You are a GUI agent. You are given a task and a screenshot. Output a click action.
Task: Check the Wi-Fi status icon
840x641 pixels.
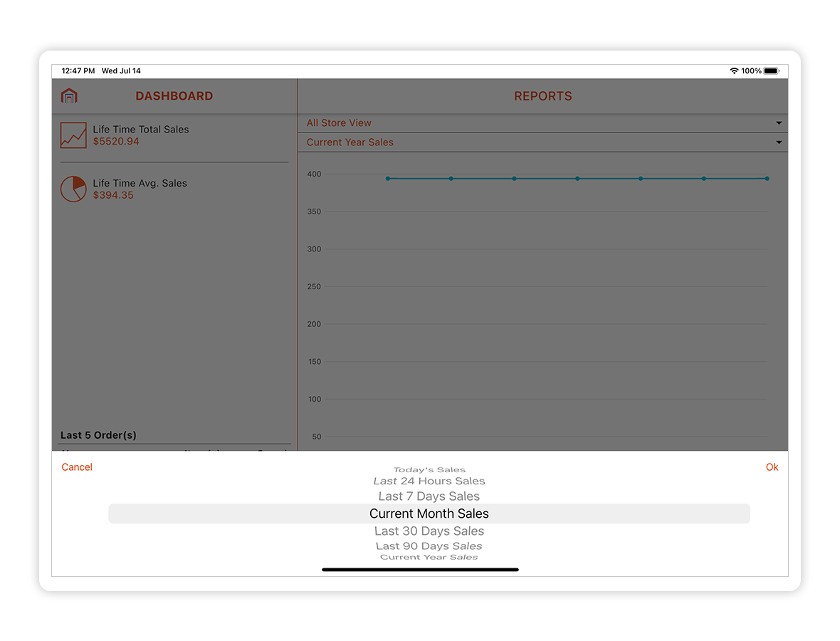(x=734, y=71)
